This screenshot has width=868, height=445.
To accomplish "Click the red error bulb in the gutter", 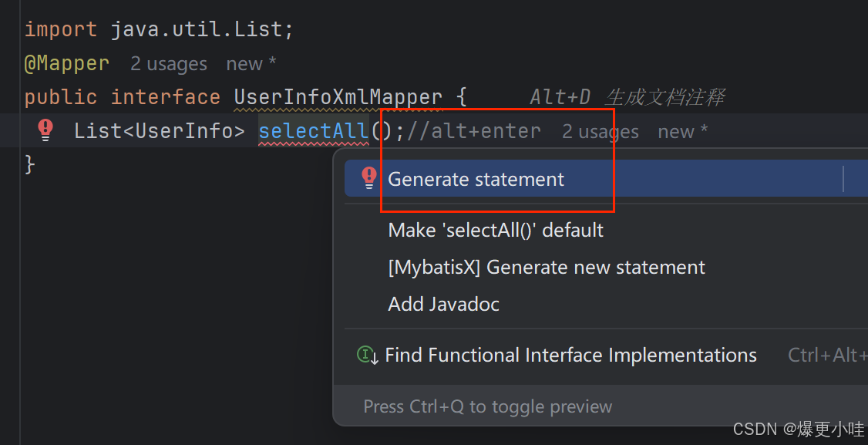I will pos(45,130).
